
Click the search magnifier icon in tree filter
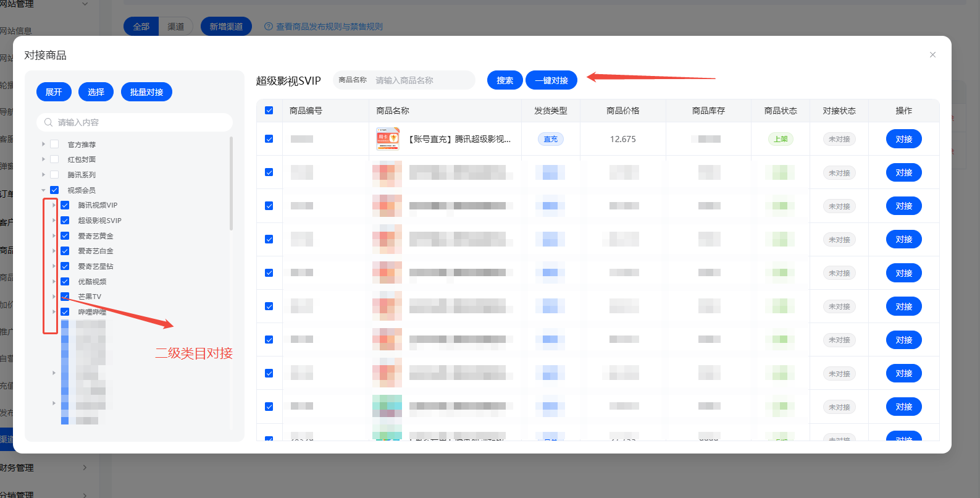coord(48,122)
